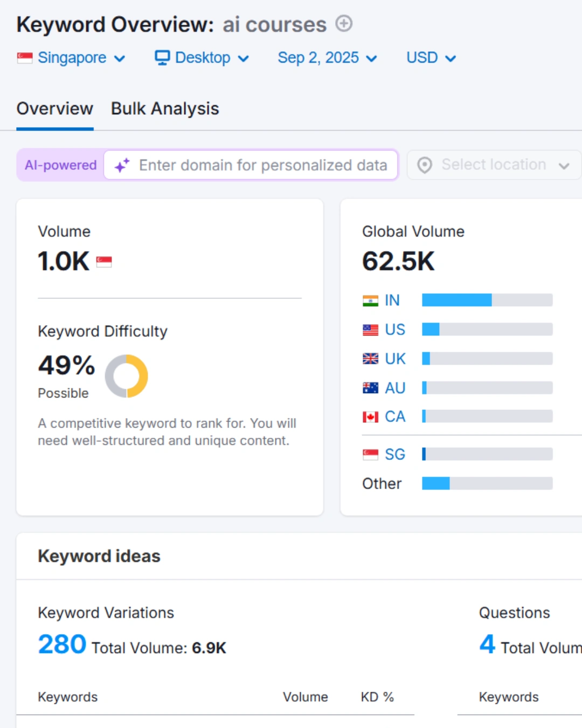Click the Singapore flag in header

point(25,58)
